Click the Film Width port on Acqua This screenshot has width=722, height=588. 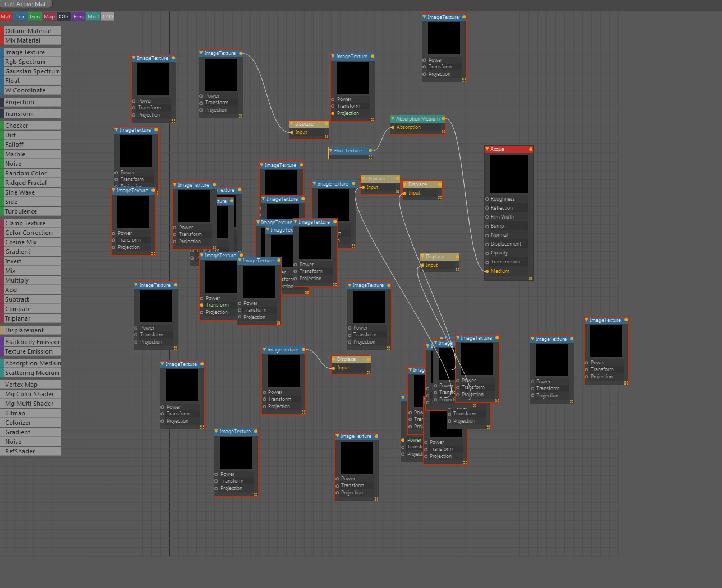tap(487, 217)
